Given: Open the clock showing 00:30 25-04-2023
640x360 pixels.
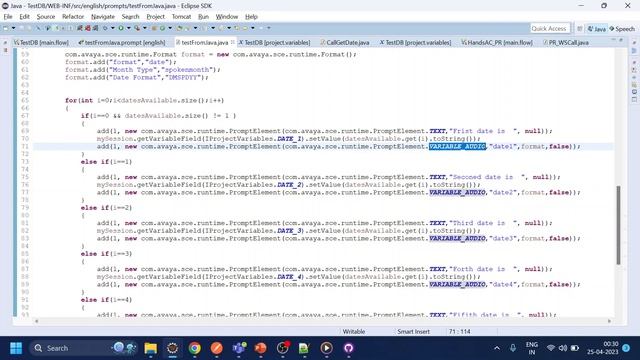Looking at the screenshot, I should coord(603,348).
